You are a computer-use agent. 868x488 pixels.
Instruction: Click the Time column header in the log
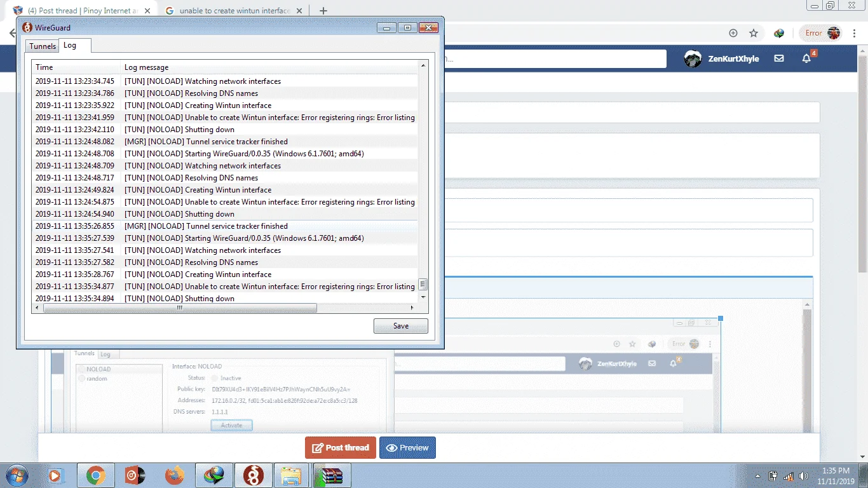pos(76,67)
